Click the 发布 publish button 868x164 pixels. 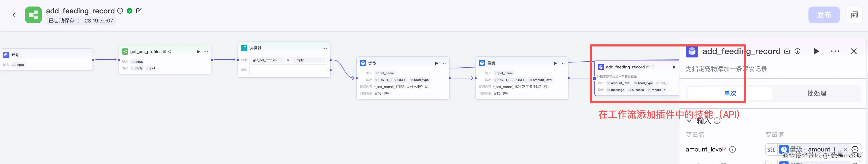[x=824, y=15]
